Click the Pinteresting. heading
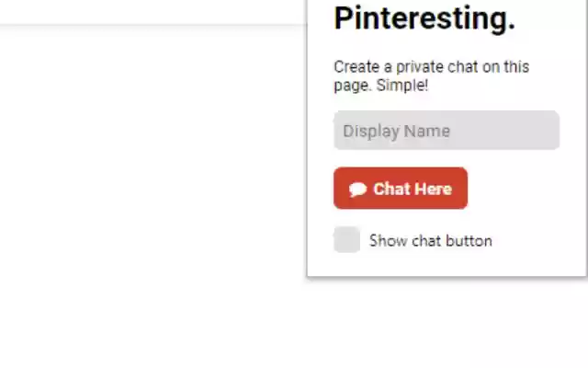The image size is (588, 368). [x=424, y=18]
